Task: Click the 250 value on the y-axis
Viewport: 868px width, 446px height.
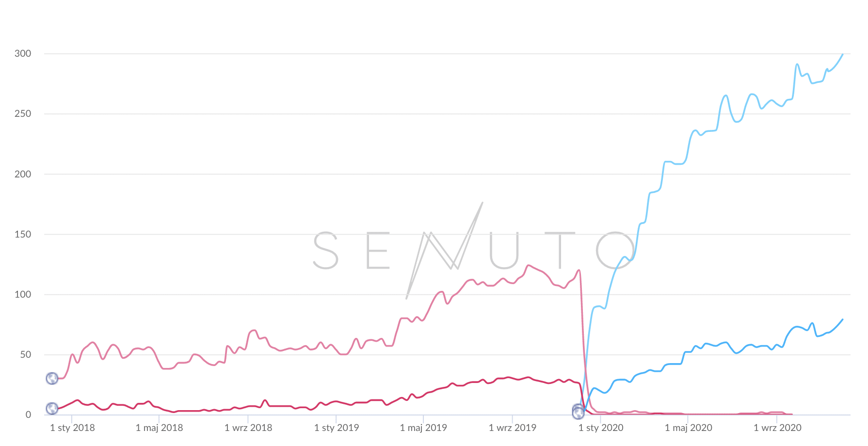Action: pyautogui.click(x=23, y=113)
